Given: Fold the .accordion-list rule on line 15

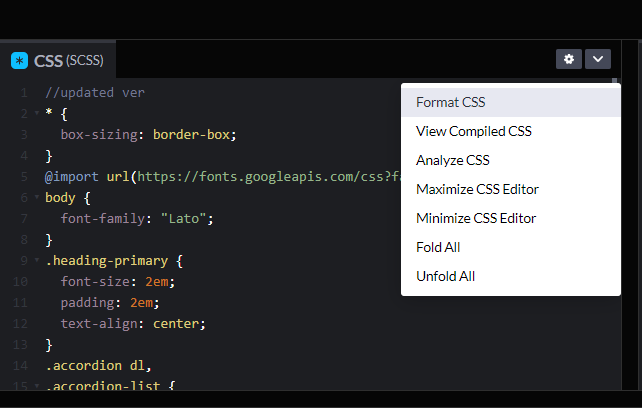Looking at the screenshot, I should coord(37,386).
